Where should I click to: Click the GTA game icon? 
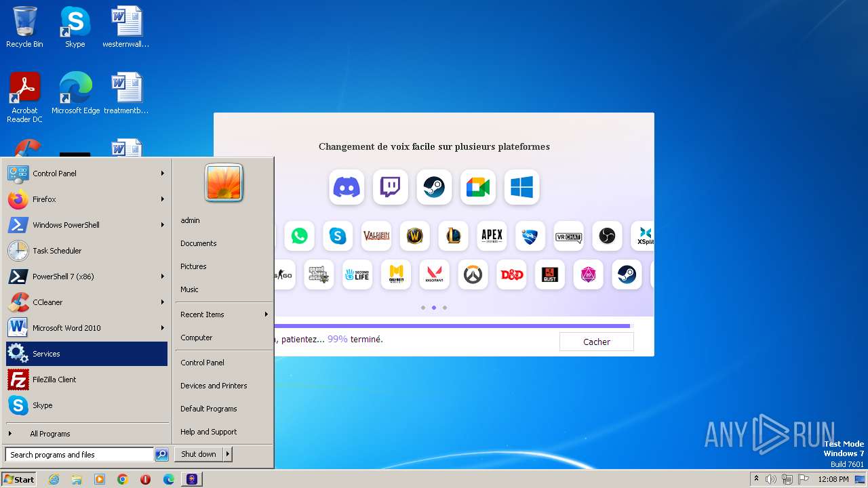[319, 274]
